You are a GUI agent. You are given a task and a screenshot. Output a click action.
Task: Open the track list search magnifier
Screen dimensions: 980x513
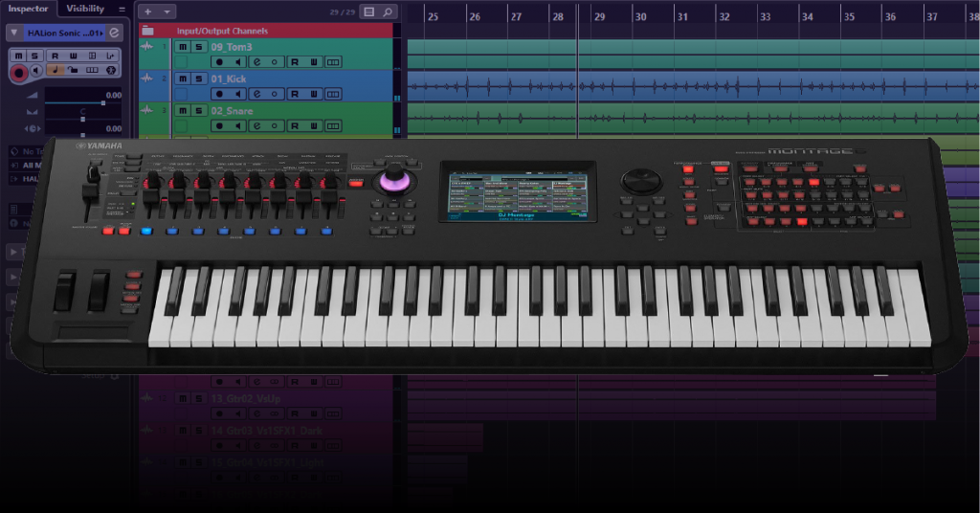(x=388, y=11)
